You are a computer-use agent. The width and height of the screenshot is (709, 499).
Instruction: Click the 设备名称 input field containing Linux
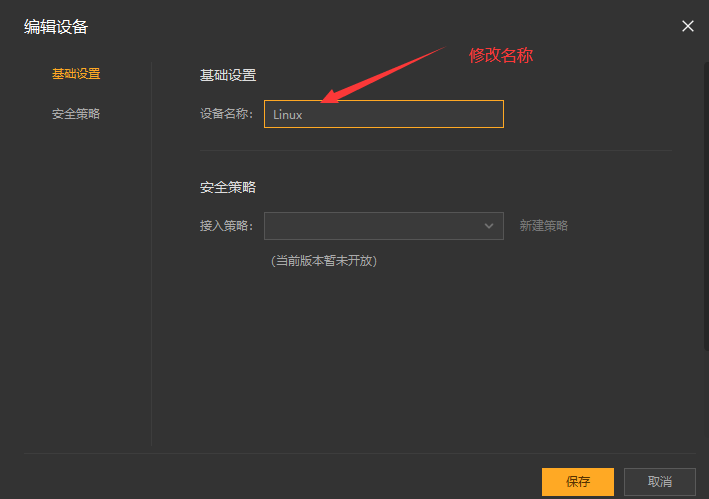point(383,114)
